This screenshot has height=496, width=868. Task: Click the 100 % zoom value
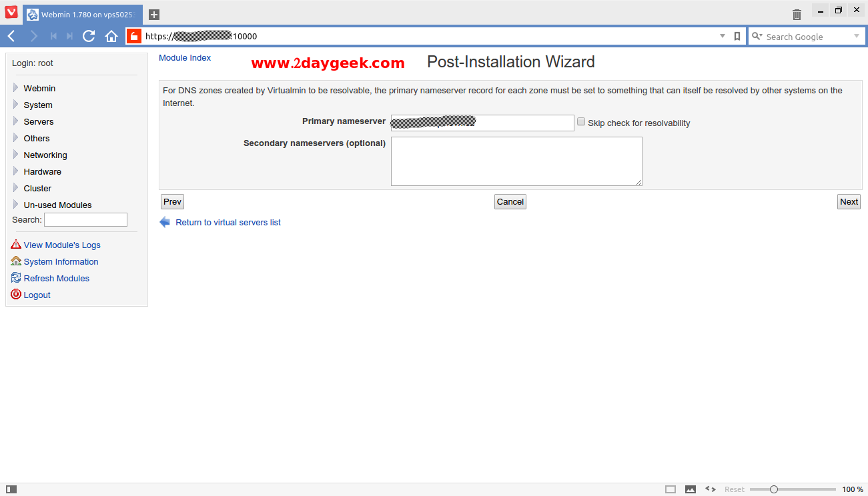coord(853,489)
